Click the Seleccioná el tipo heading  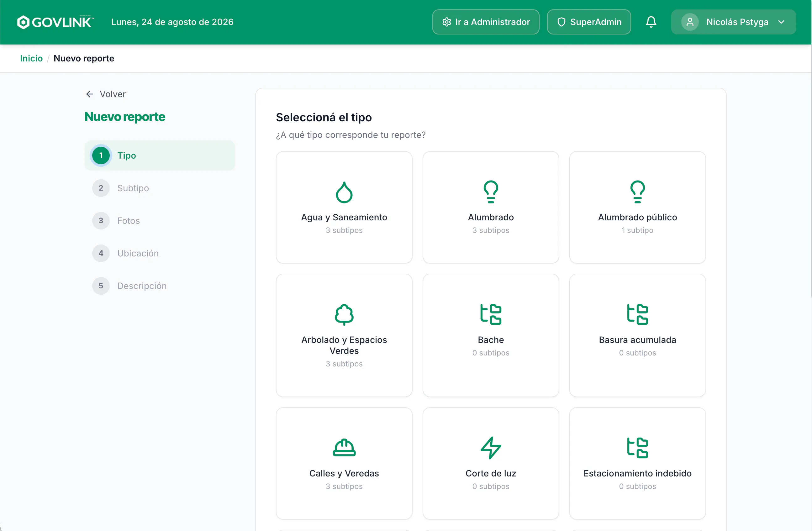tap(324, 117)
